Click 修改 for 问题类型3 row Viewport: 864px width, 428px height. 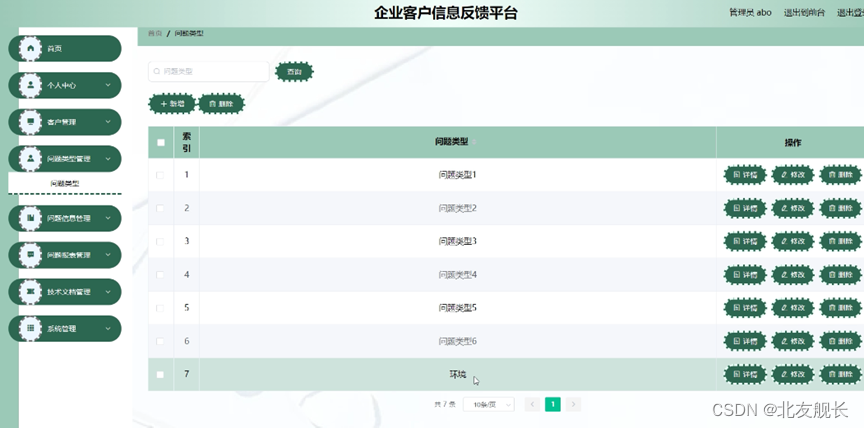tap(793, 241)
